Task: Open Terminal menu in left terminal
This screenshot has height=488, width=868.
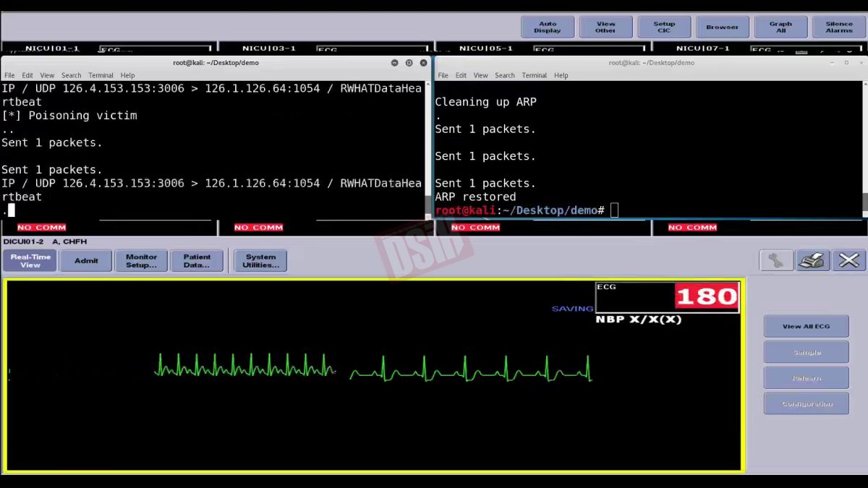Action: click(101, 75)
